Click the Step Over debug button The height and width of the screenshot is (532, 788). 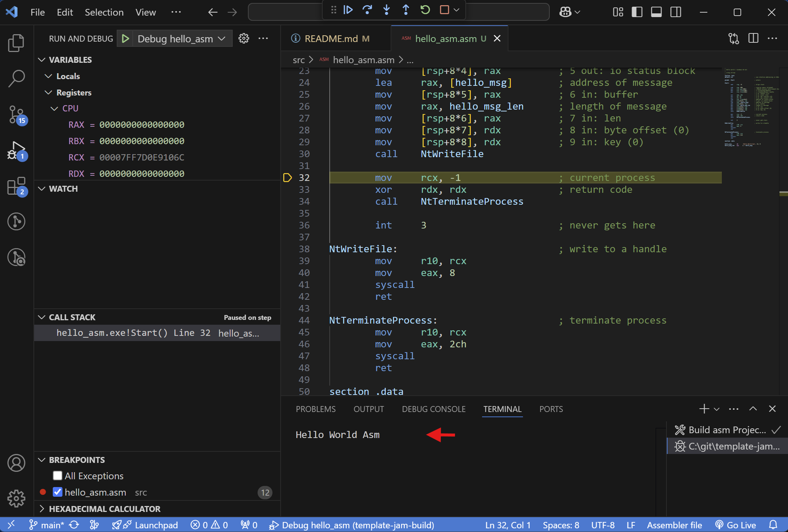tap(367, 10)
